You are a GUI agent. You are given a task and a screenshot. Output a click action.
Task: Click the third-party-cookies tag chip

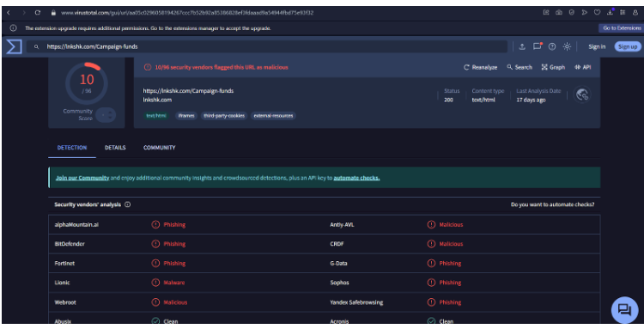(x=224, y=116)
